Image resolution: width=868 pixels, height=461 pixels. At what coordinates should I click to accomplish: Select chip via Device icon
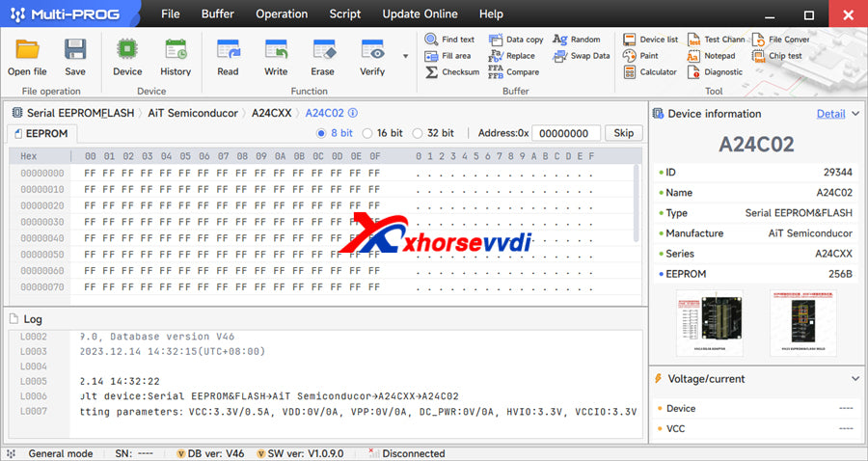point(127,57)
